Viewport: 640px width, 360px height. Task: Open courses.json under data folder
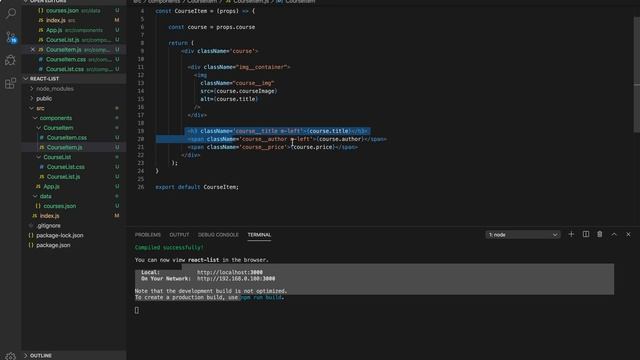[x=74, y=206]
